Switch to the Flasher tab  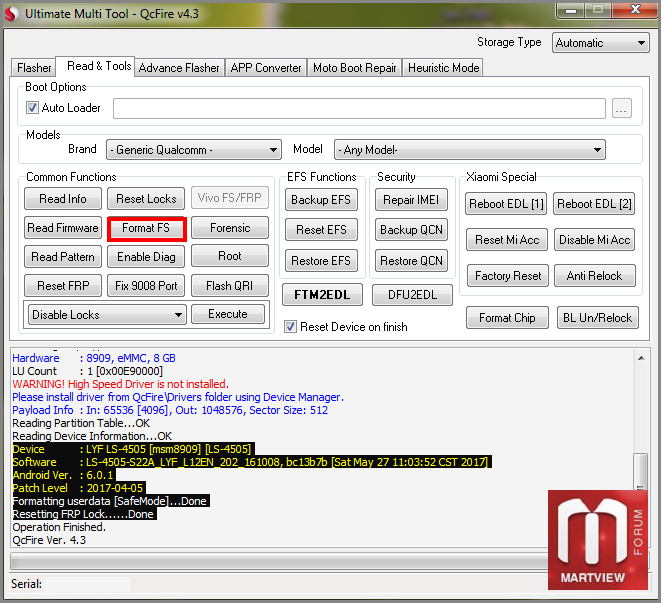[x=34, y=67]
